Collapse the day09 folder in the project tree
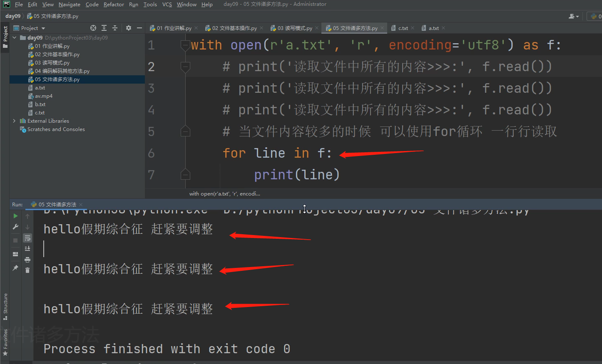Viewport: 602px width, 364px height. point(15,37)
